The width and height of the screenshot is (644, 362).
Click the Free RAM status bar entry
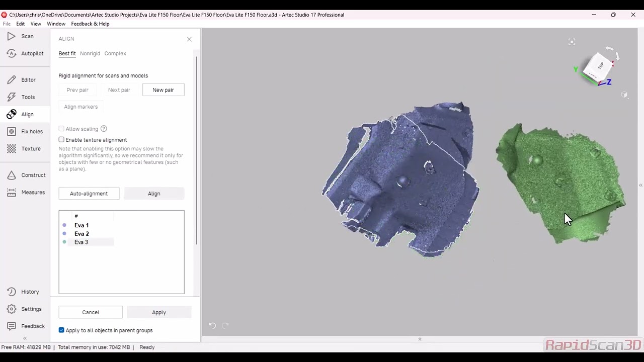26,347
